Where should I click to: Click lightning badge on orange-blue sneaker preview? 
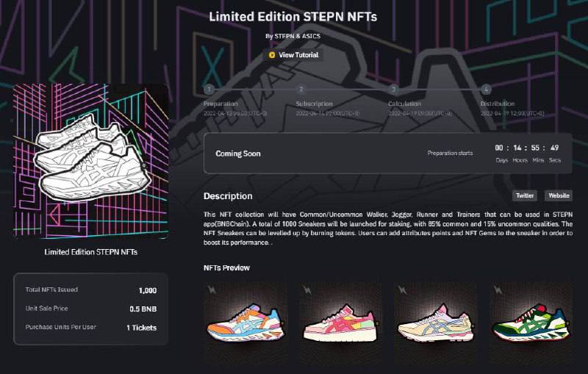pyautogui.click(x=212, y=290)
